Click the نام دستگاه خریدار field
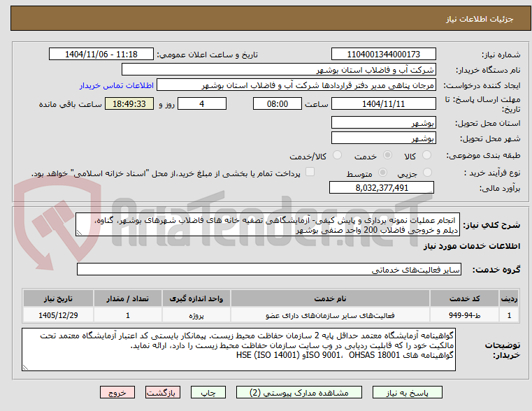This screenshot has width=532, height=411. coord(279,70)
